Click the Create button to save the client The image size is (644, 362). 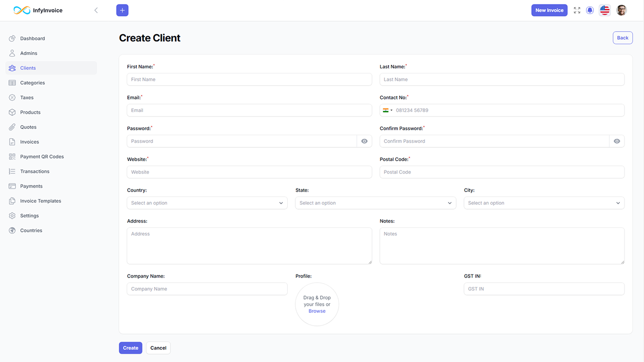click(x=130, y=347)
